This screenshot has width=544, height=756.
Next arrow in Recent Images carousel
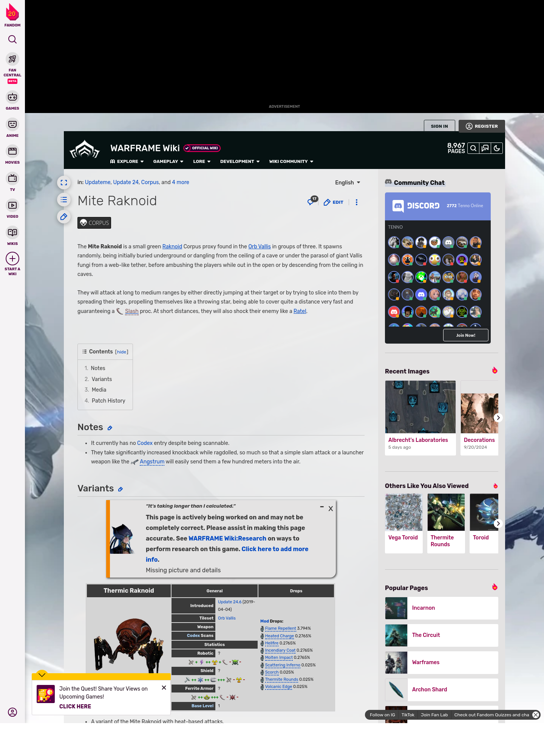coord(498,418)
